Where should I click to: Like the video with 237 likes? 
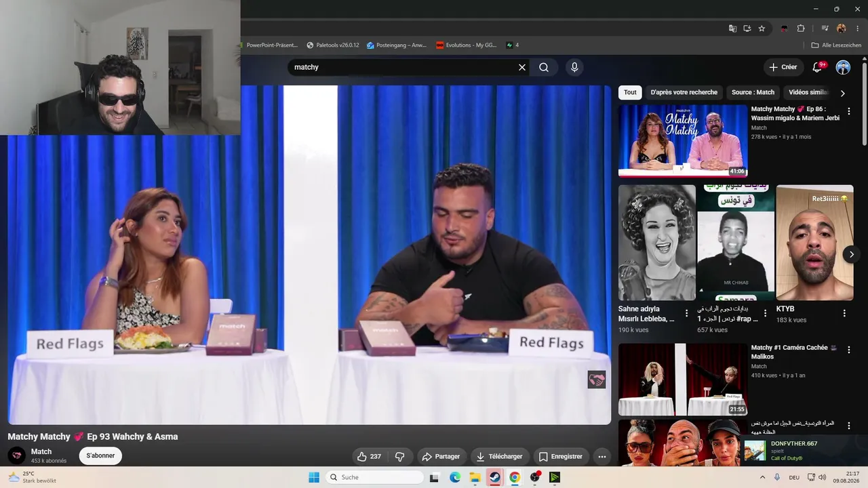[370, 457]
